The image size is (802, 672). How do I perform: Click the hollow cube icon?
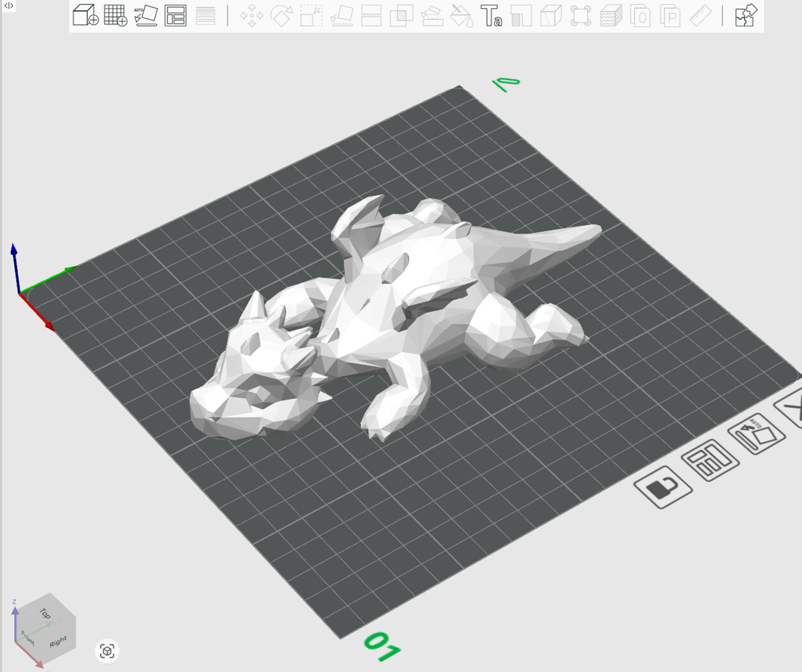coord(550,15)
